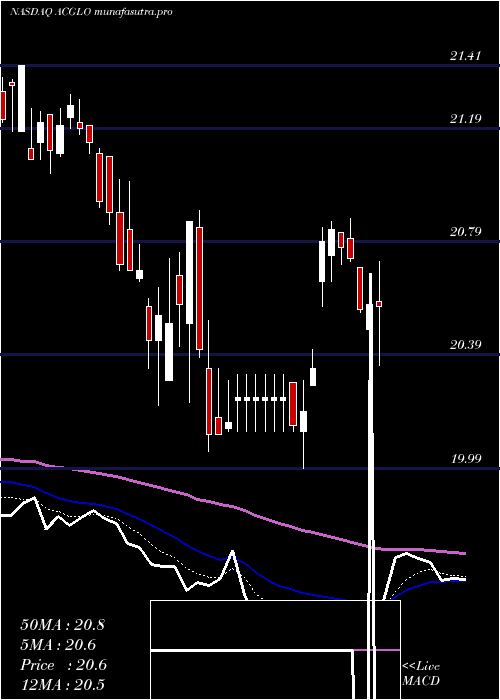The width and height of the screenshot is (500, 700).
Task: Click the 12MA : 20.5 readout
Action: coord(62,685)
